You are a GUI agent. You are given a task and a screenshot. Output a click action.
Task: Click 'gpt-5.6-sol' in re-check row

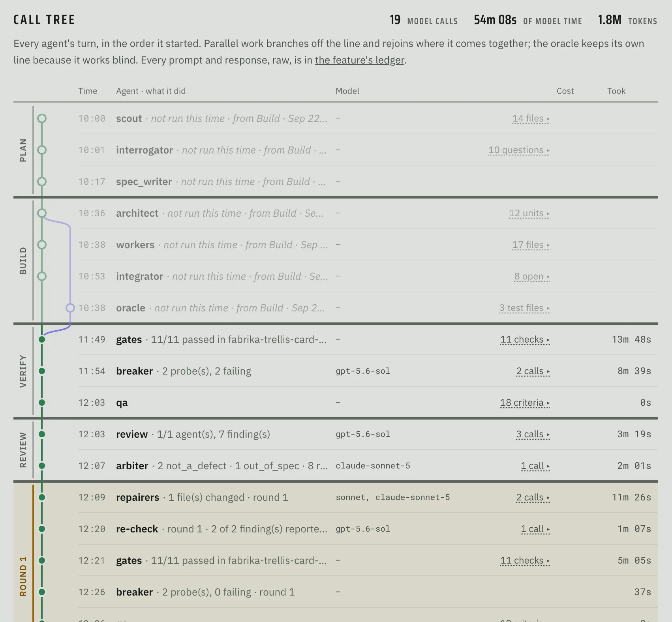click(x=363, y=529)
